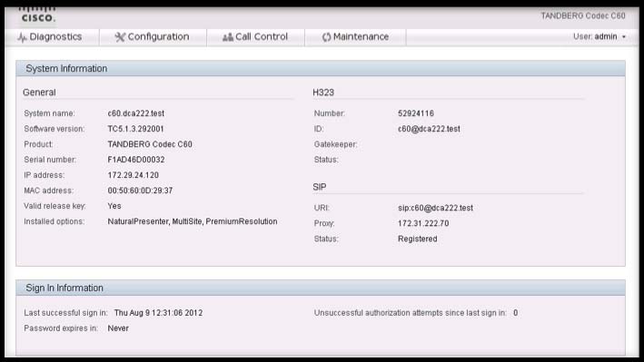Click system name value c60.dca222.test
644x362 pixels.
[136, 113]
